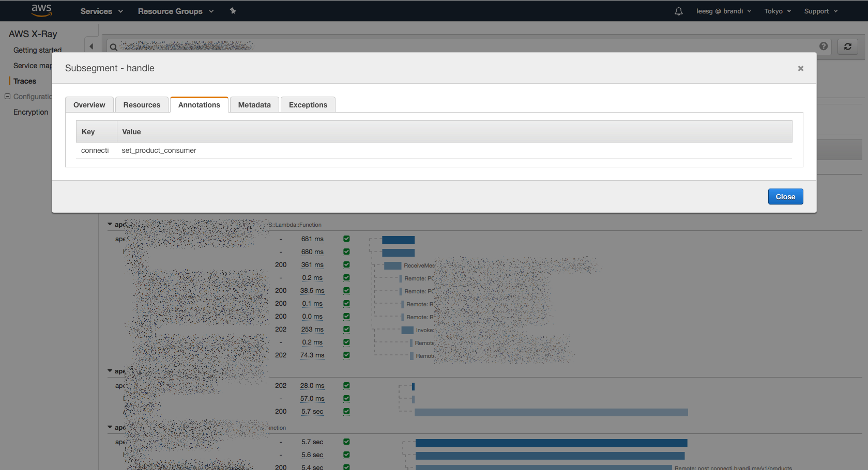Close the Subsegment dialog with X icon
868x470 pixels.
coord(800,68)
